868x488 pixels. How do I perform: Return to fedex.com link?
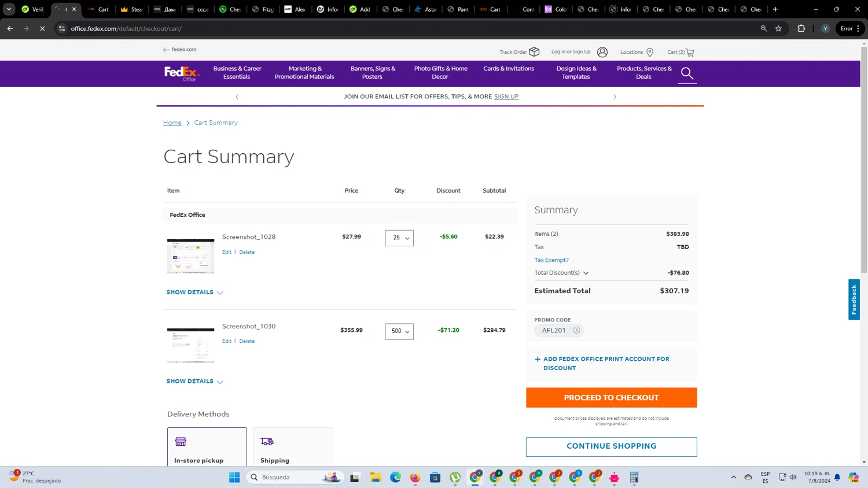pyautogui.click(x=180, y=50)
